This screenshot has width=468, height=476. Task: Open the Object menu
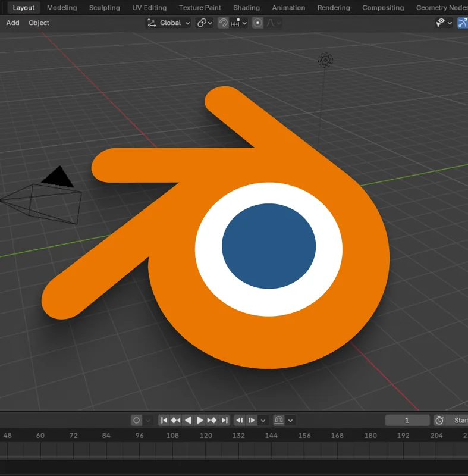click(39, 23)
